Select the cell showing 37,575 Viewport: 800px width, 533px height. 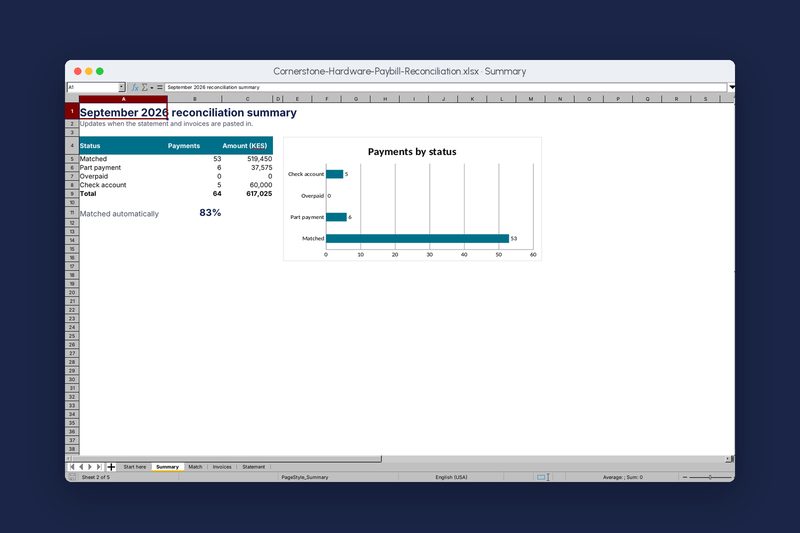[x=247, y=167]
